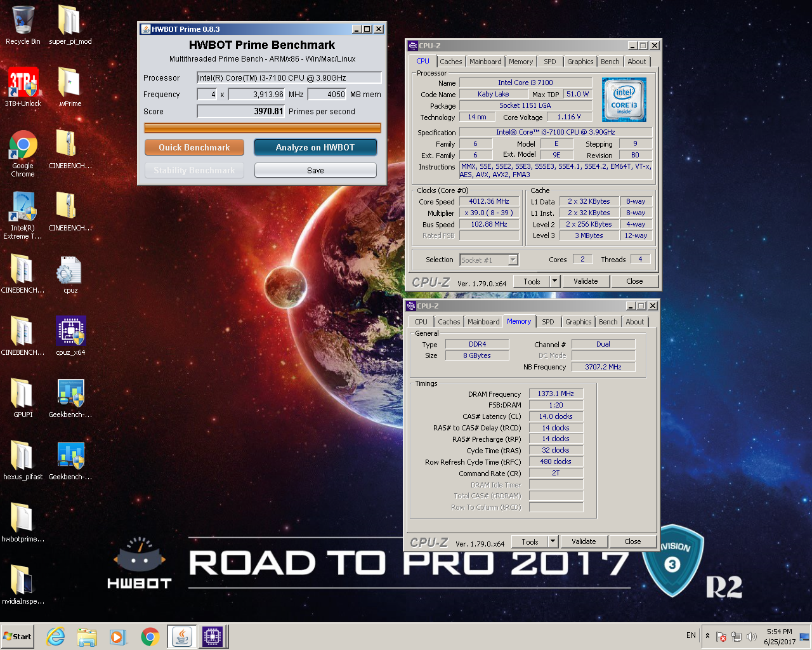Viewport: 812px width, 650px height.
Task: Click the Processor name field in HWBOT Prime
Action: (289, 77)
